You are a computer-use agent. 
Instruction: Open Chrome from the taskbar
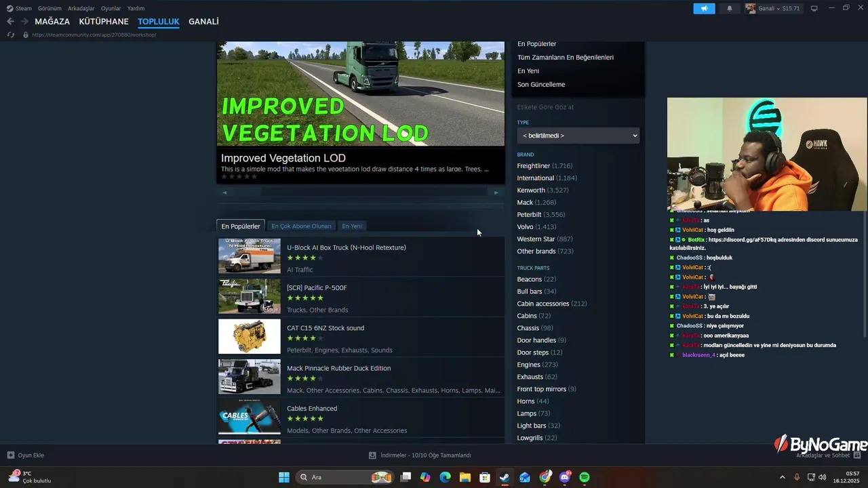coord(545,477)
